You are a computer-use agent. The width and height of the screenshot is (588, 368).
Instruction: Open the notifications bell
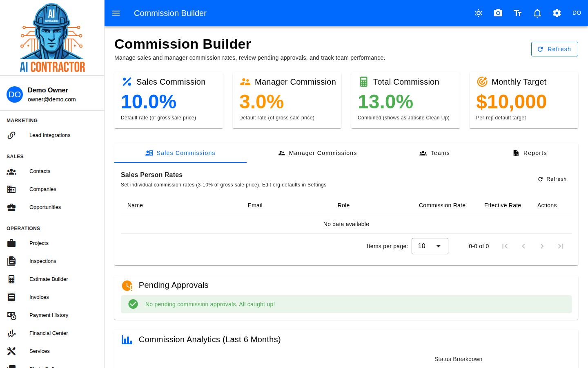point(537,13)
